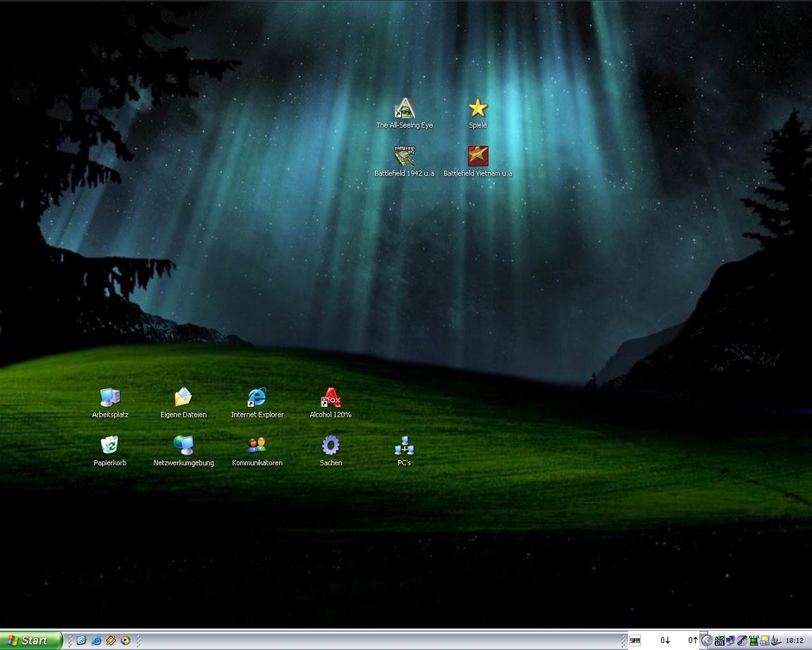
Task: Click the Quick Launch toolbar left grip handle
Action: 70,641
